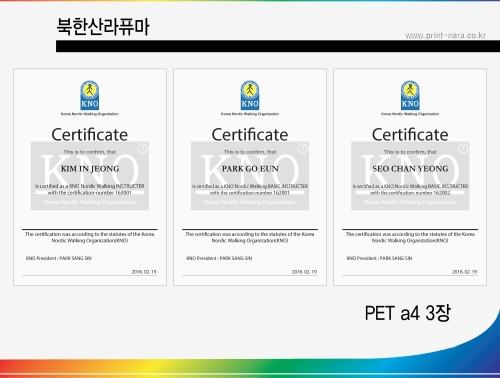Open the www.print-nara.co.kr link
Image resolution: width=500 pixels, height=378 pixels.
[x=445, y=35]
